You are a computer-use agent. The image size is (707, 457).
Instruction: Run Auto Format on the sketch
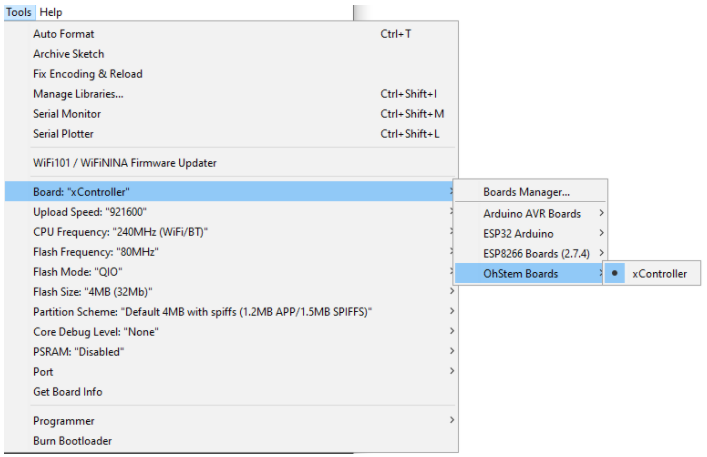point(64,34)
